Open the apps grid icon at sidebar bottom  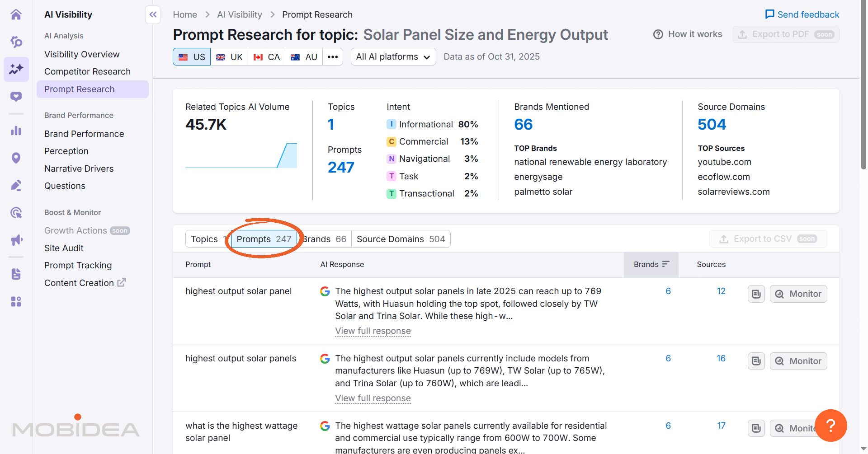click(x=16, y=301)
